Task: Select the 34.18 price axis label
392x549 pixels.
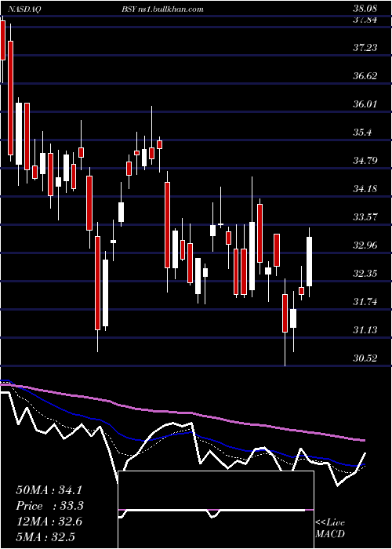Action: click(365, 190)
